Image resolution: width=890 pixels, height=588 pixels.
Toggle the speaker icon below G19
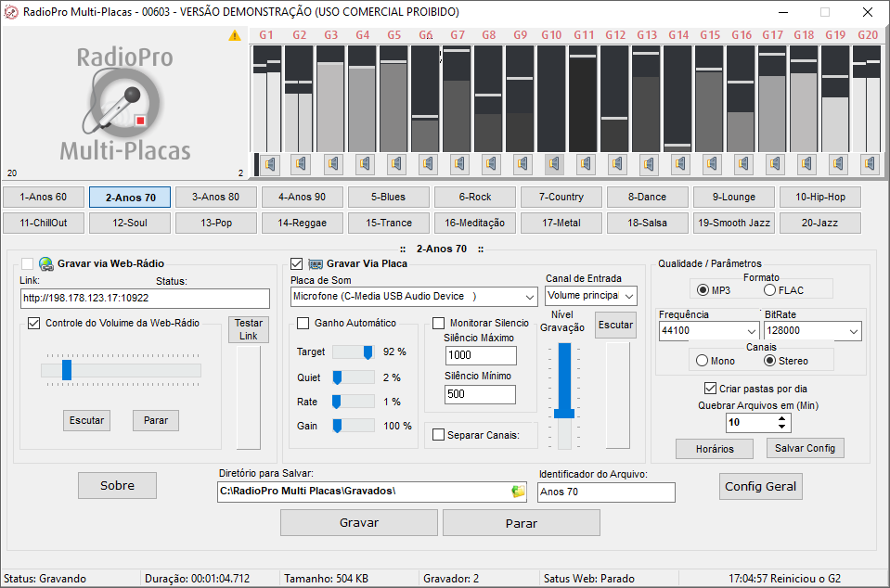click(x=838, y=164)
